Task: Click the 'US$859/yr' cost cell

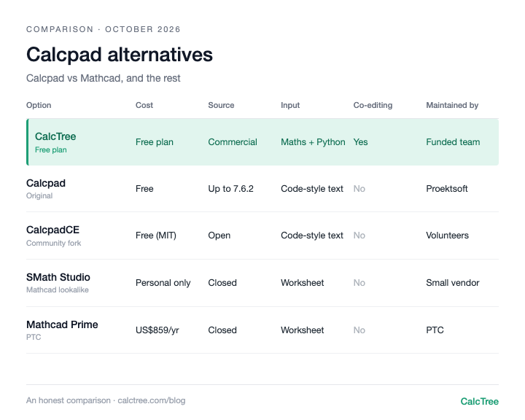Action: pyautogui.click(x=157, y=330)
